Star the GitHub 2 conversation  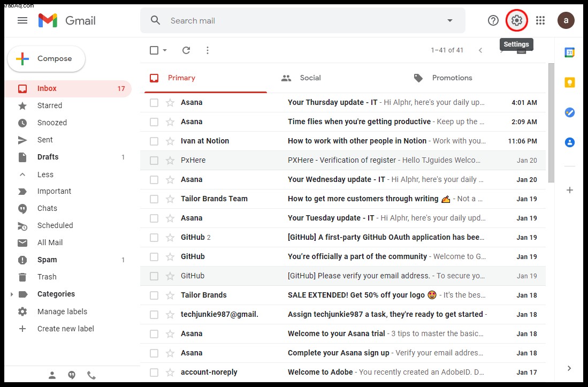(170, 237)
